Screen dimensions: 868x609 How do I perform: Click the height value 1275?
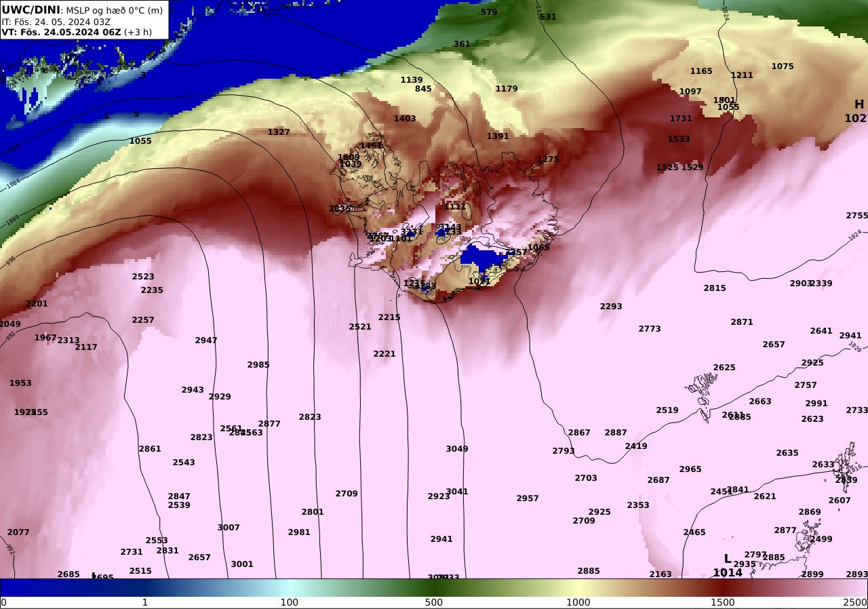click(548, 159)
